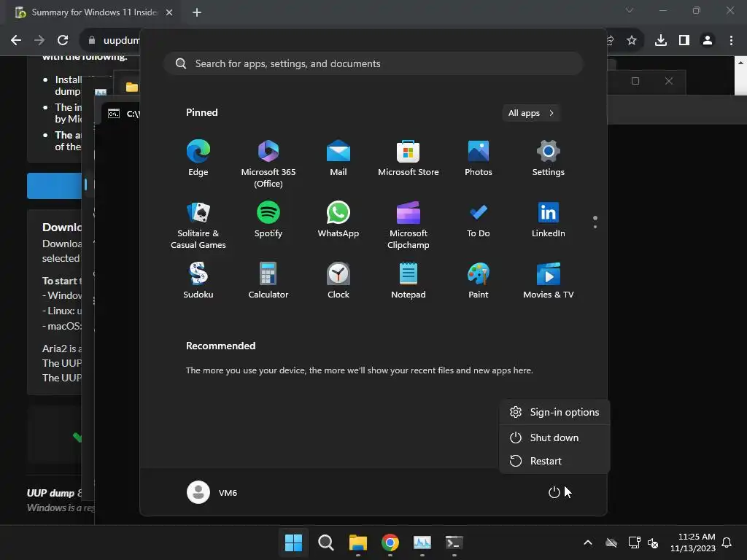Open the performance monitor taskbar app
Image resolution: width=747 pixels, height=560 pixels.
pos(422,542)
